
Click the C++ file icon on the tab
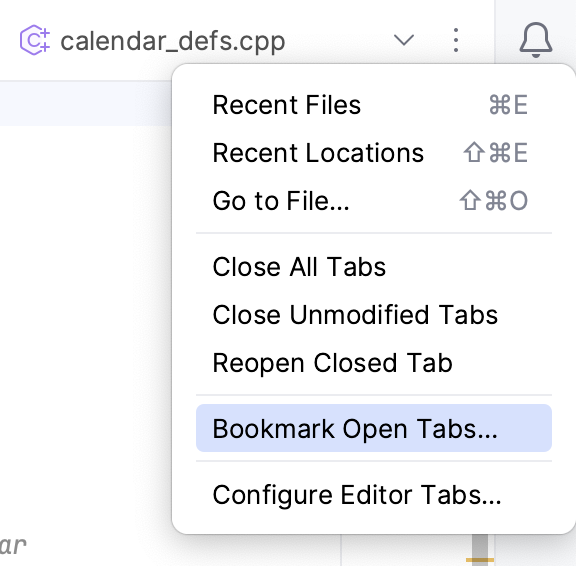click(x=35, y=40)
